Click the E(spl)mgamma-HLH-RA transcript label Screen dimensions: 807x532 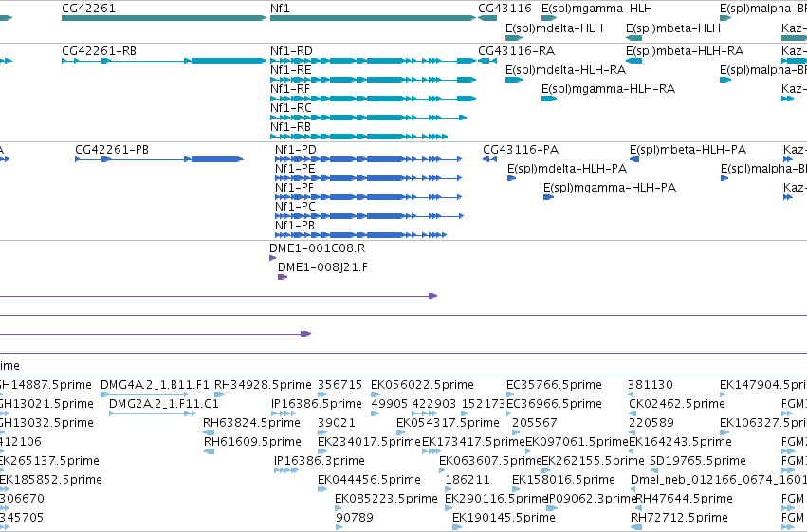pyautogui.click(x=609, y=89)
